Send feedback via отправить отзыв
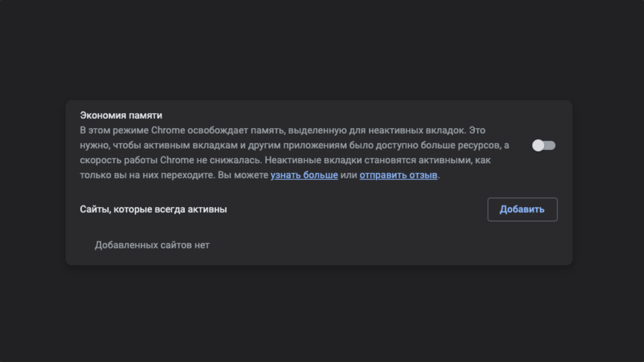The width and height of the screenshot is (644, 362). tap(397, 175)
